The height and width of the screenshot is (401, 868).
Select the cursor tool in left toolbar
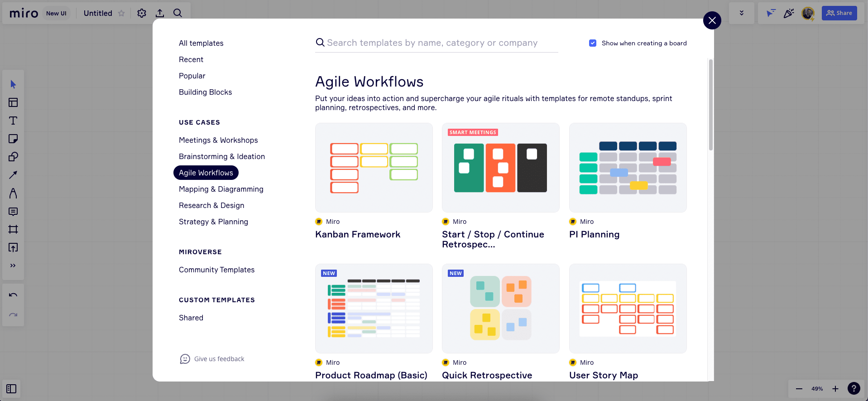[13, 84]
